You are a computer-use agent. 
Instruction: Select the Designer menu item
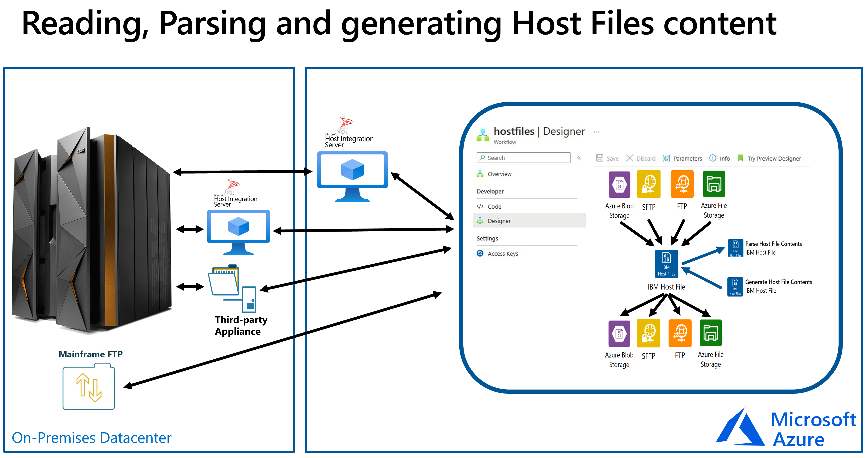(x=529, y=221)
